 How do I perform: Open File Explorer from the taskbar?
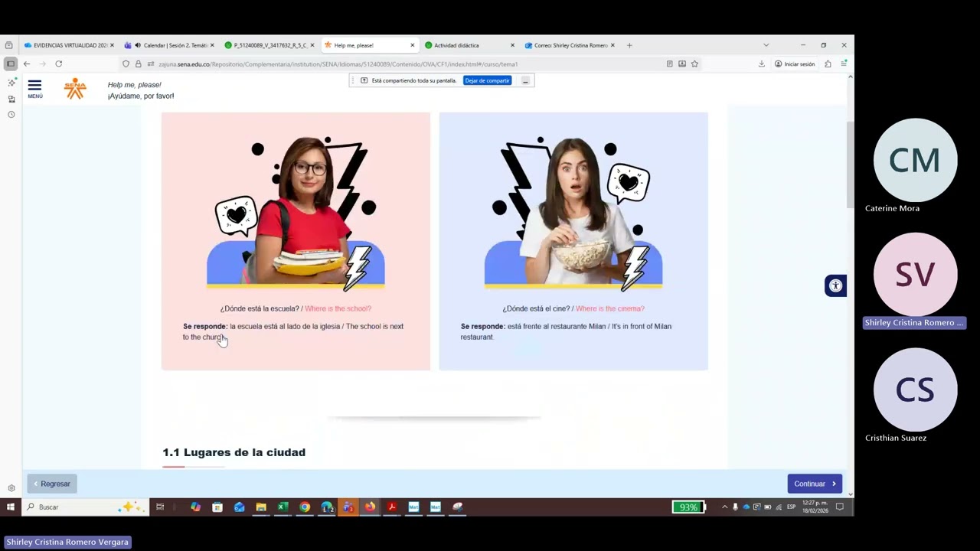click(261, 507)
